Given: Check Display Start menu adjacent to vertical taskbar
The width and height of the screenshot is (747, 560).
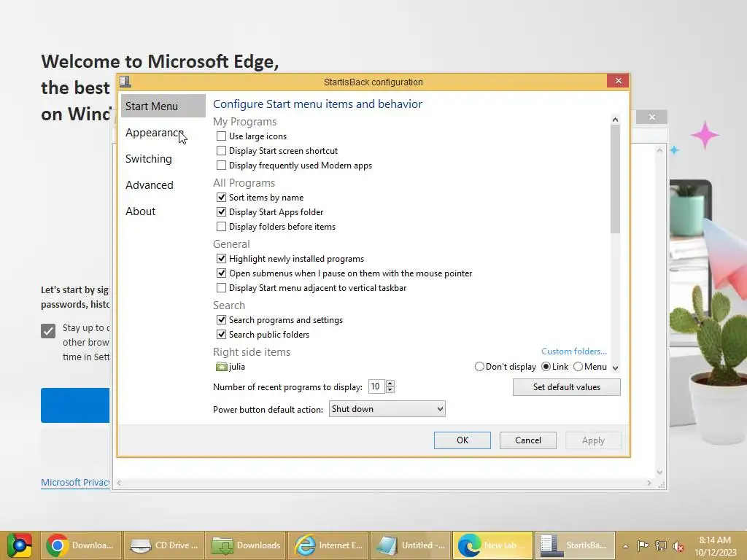Looking at the screenshot, I should click(x=221, y=287).
